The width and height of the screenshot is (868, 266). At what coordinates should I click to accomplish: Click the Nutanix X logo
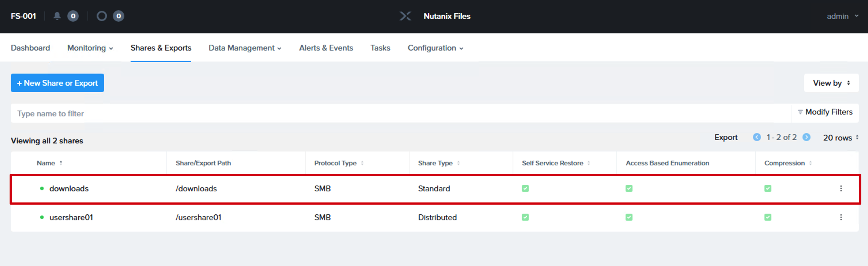point(405,16)
